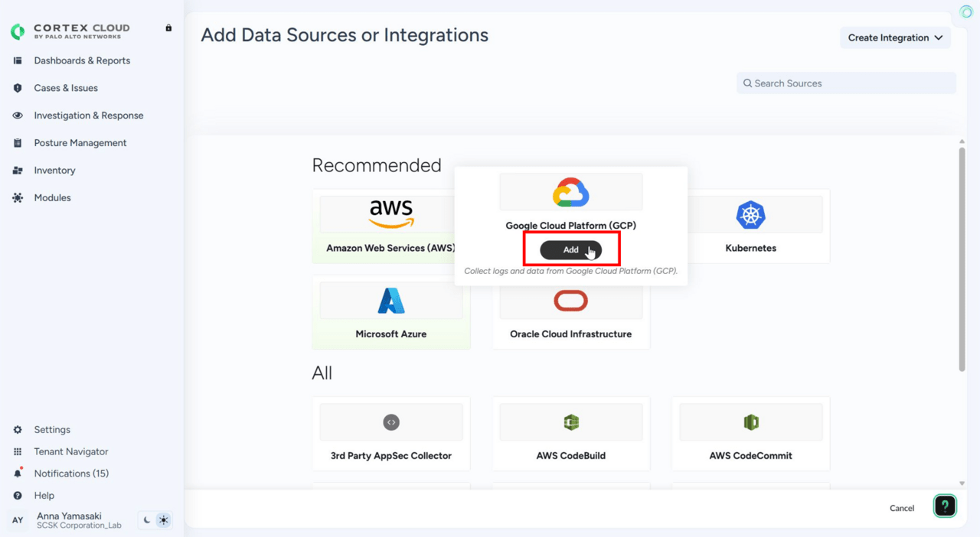Click the Google Cloud Platform (GCP) title
980x537 pixels.
(571, 226)
